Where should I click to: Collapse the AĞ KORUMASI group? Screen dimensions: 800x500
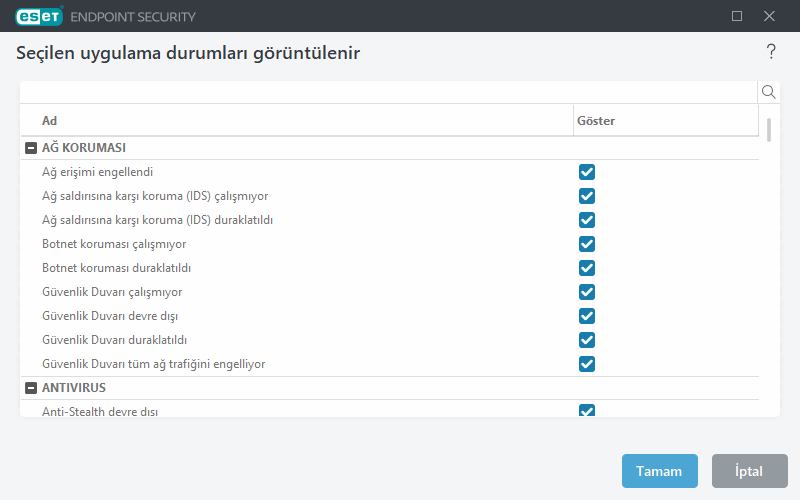[31, 148]
